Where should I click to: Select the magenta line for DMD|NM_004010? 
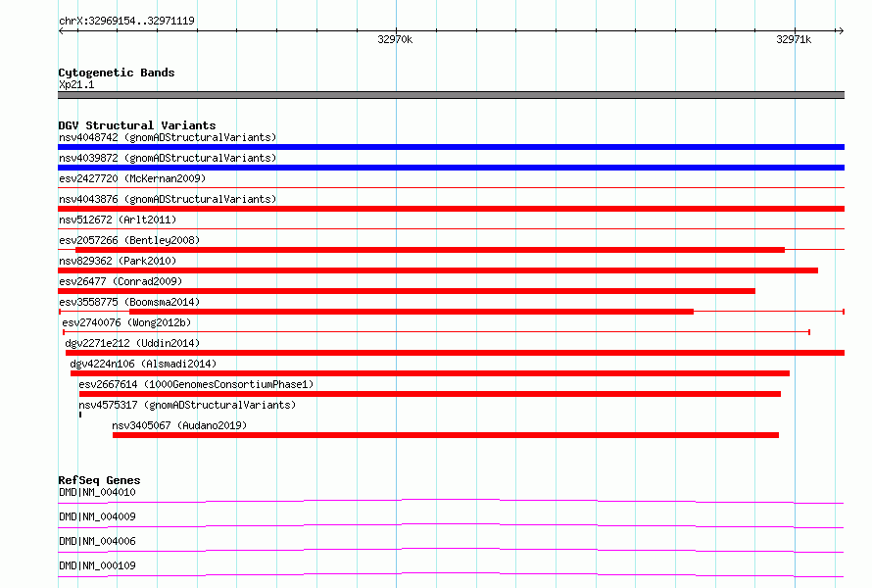451,501
